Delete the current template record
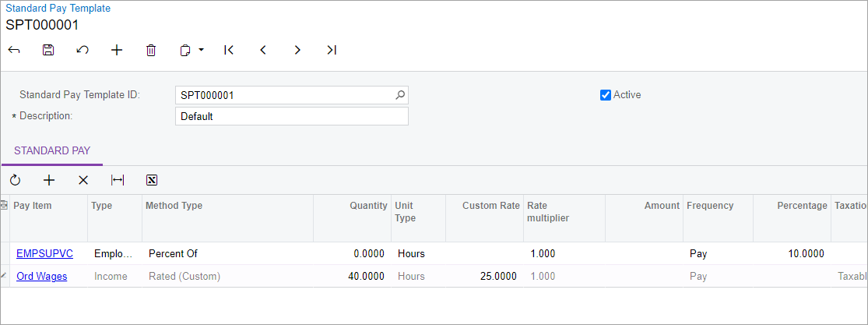Viewport: 868px width, 325px height. (x=151, y=50)
